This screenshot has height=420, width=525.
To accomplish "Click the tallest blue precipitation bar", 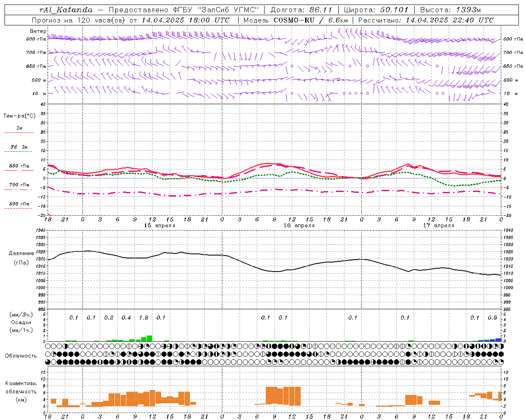I will 498,340.
